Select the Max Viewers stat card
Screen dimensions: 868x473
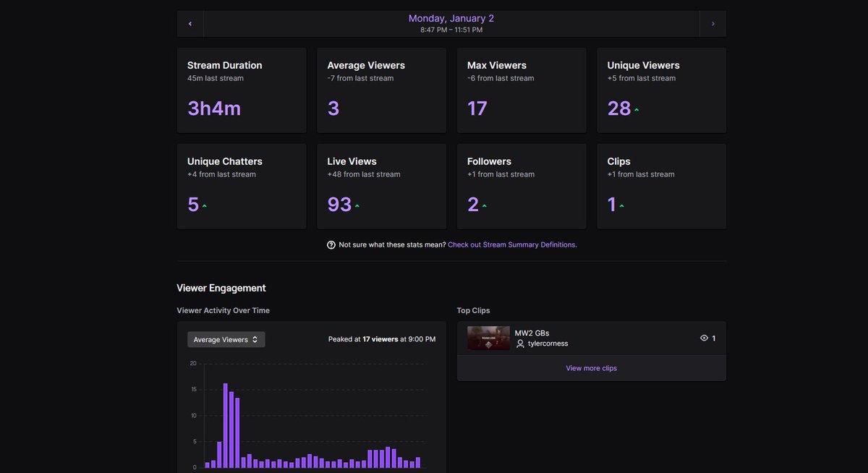coord(522,90)
